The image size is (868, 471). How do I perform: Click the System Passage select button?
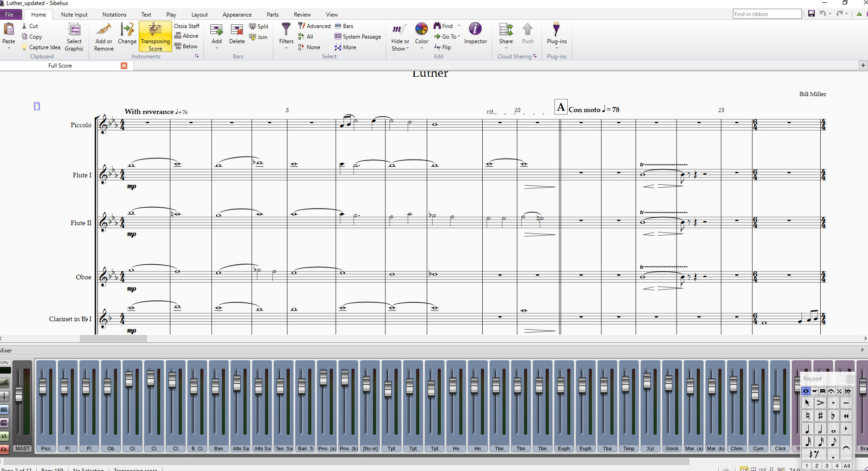(x=358, y=37)
